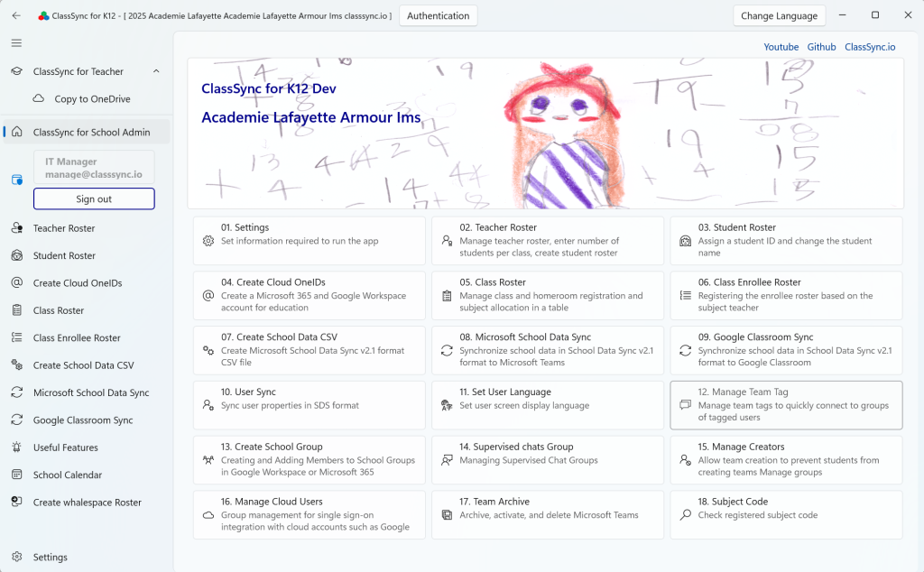Click the account icon beside IT Manager
This screenshot has width=924, height=572.
pos(17,180)
